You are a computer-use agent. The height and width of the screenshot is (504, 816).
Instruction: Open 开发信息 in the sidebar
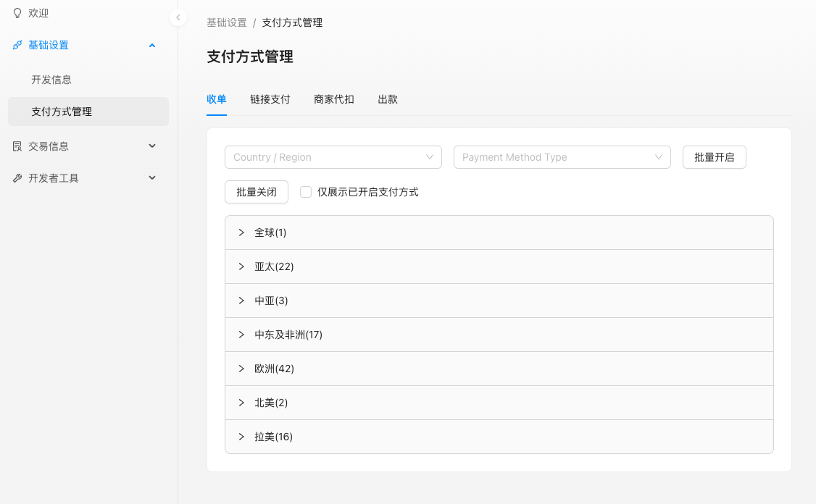point(51,80)
